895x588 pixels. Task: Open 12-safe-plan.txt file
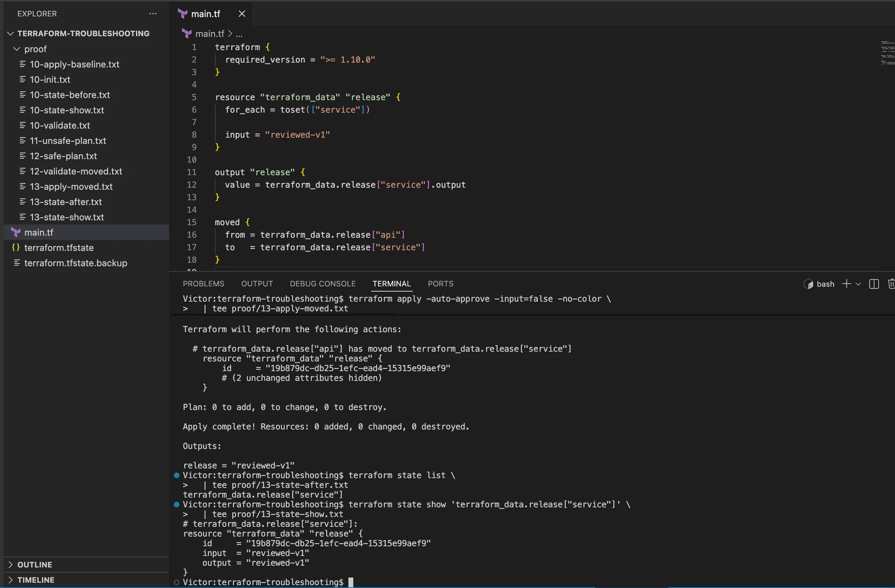click(64, 156)
